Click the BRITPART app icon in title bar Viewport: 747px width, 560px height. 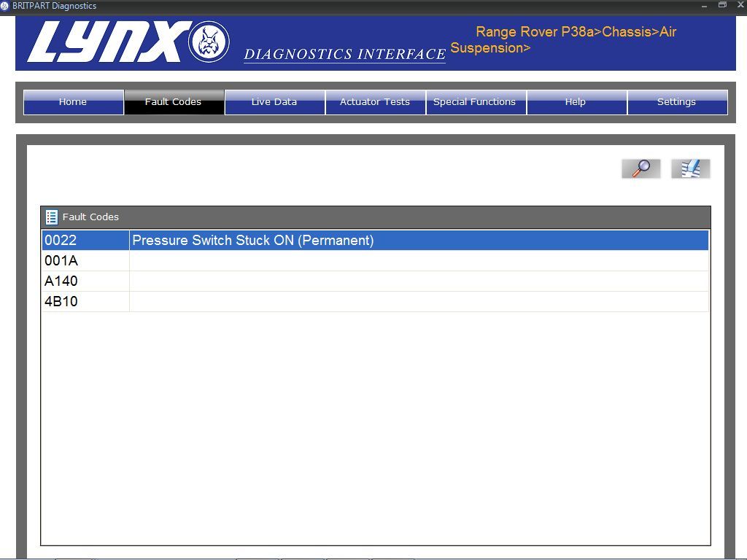pyautogui.click(x=5, y=6)
